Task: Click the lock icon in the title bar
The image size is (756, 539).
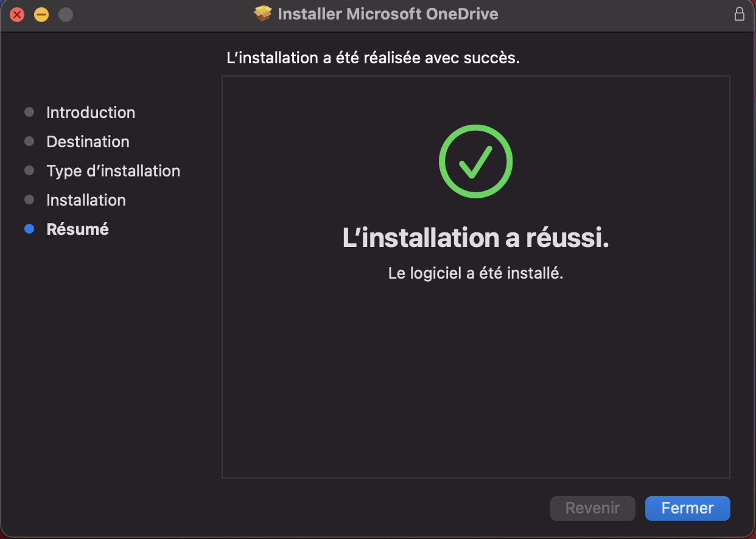Action: [x=740, y=14]
